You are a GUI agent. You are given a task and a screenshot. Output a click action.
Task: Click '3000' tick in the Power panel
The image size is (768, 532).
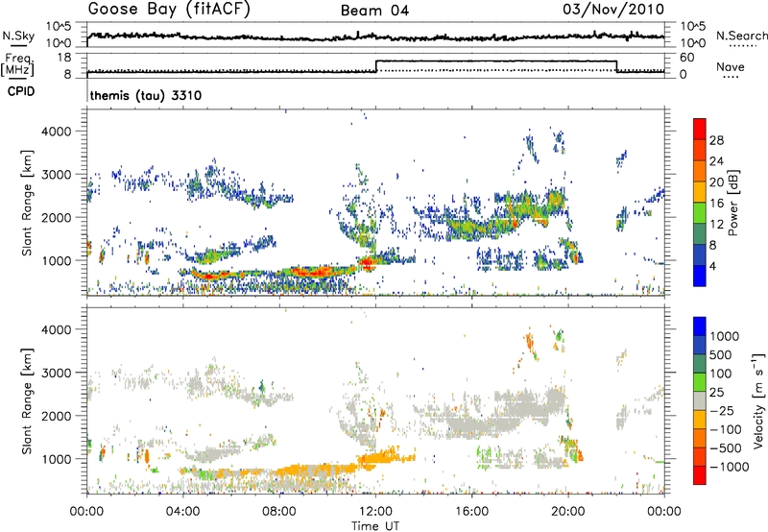click(56, 175)
